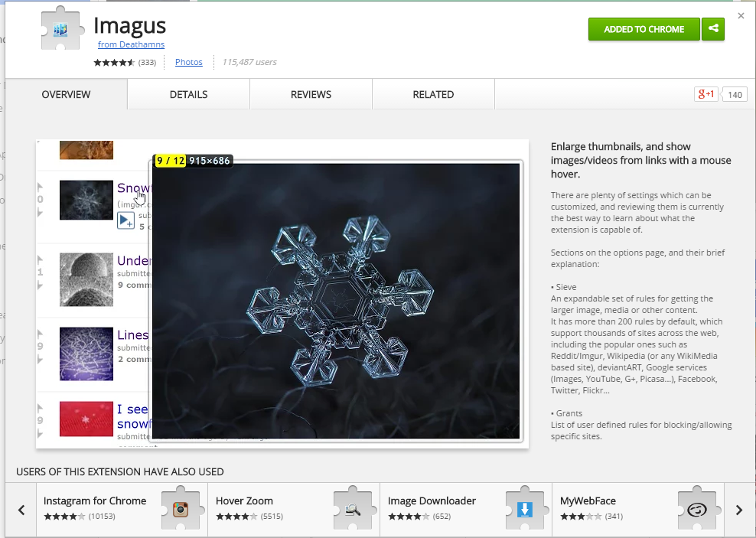Click the Google +1 button
The width and height of the screenshot is (756, 538).
[705, 94]
